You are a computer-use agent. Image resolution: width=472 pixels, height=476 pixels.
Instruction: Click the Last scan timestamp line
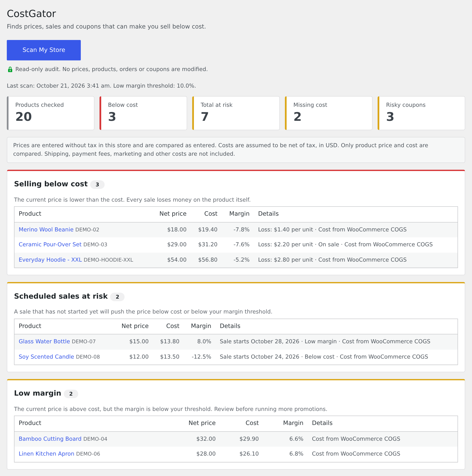point(101,86)
